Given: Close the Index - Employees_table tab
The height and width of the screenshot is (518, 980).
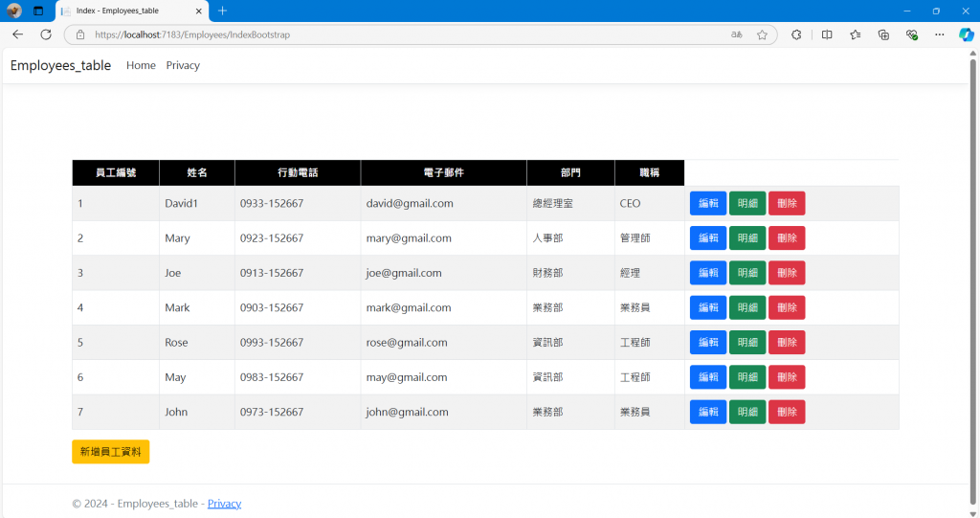Looking at the screenshot, I should tap(199, 11).
